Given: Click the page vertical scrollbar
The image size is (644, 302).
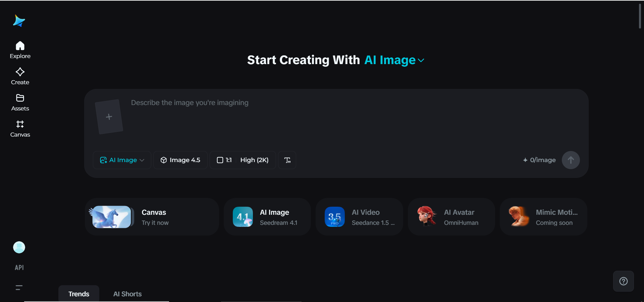Looking at the screenshot, I should (x=640, y=17).
